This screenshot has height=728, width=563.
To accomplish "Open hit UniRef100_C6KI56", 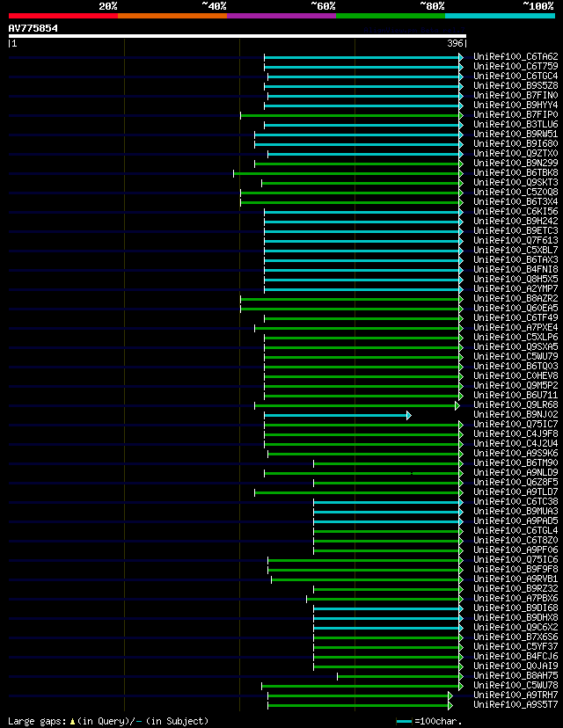I will [515, 212].
